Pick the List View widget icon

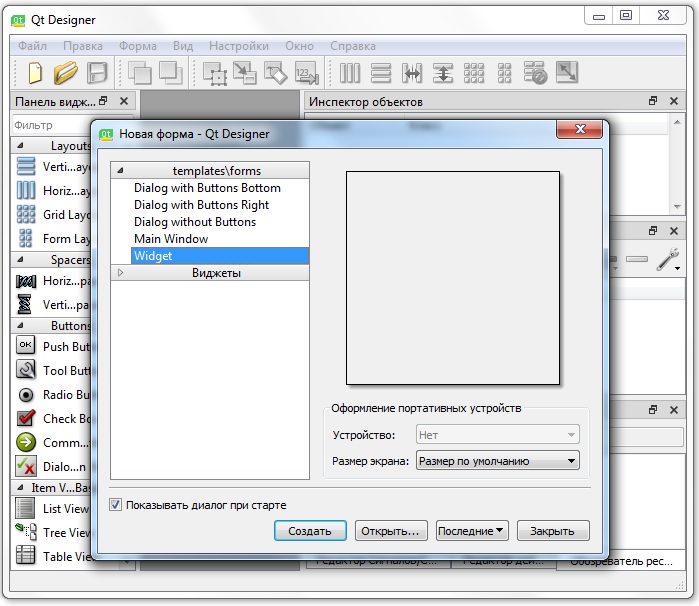(25, 508)
